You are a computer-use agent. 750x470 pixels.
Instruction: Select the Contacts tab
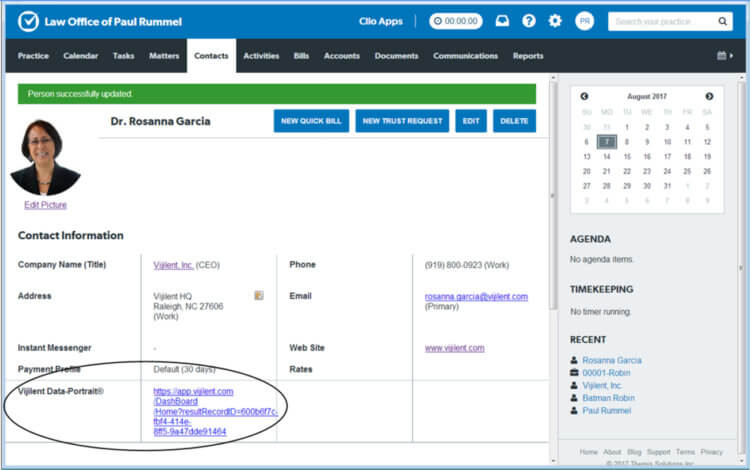pos(211,56)
